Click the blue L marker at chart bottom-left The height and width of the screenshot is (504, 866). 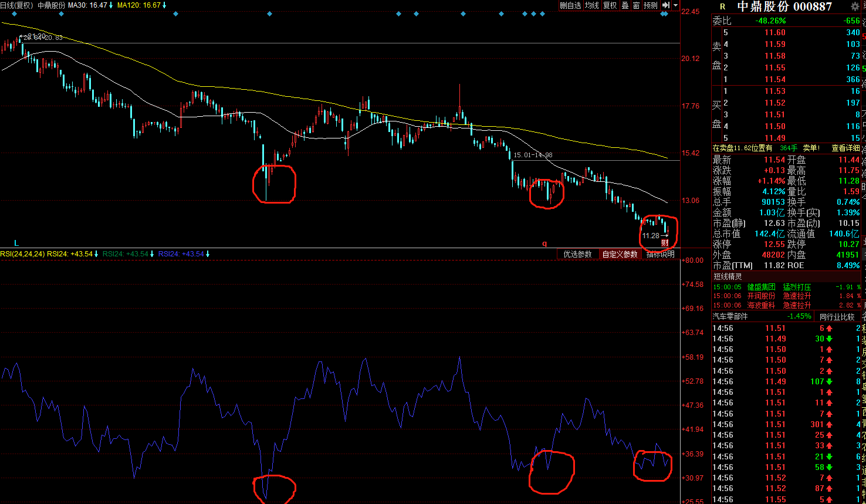click(16, 243)
